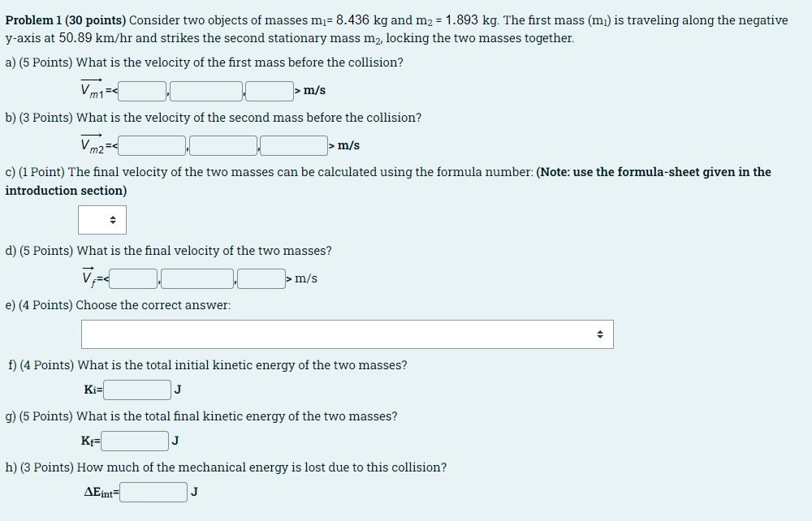Click the wide answer selector for part e
Viewport: 812px width, 521px height.
347,334
